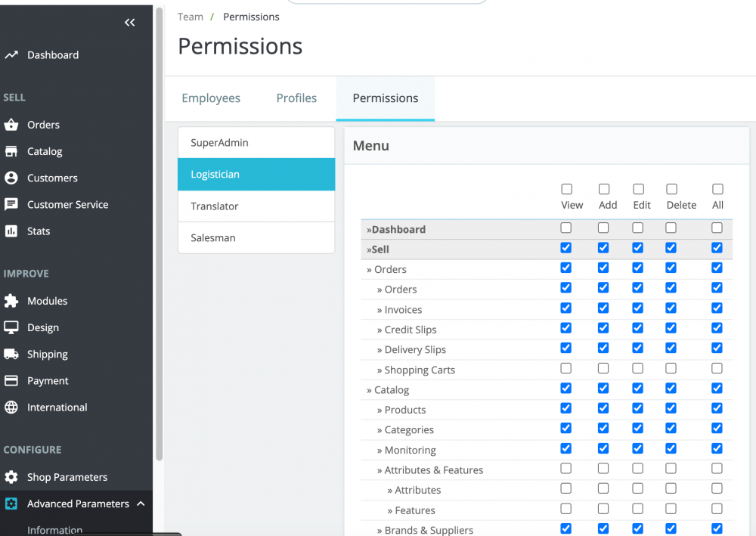Viewport: 756px width, 536px height.
Task: Click the Dashboard trend-line icon
Action: pos(11,55)
